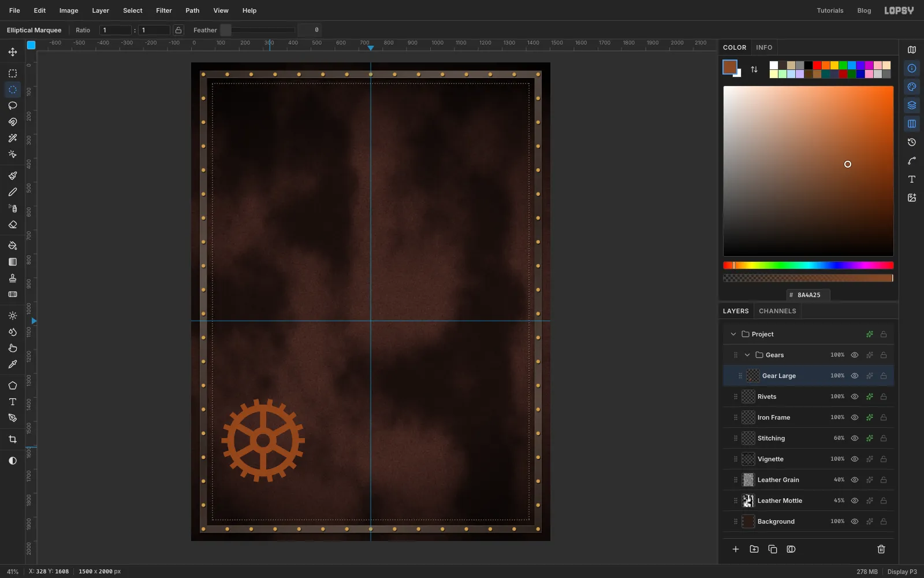Select the Lasso tool
This screenshot has width=924, height=578.
click(x=13, y=106)
